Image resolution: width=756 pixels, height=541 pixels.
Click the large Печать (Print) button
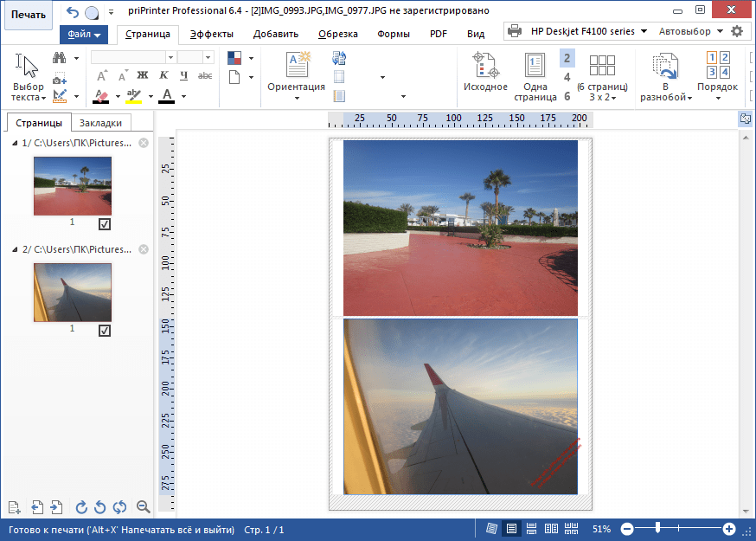[x=28, y=15]
